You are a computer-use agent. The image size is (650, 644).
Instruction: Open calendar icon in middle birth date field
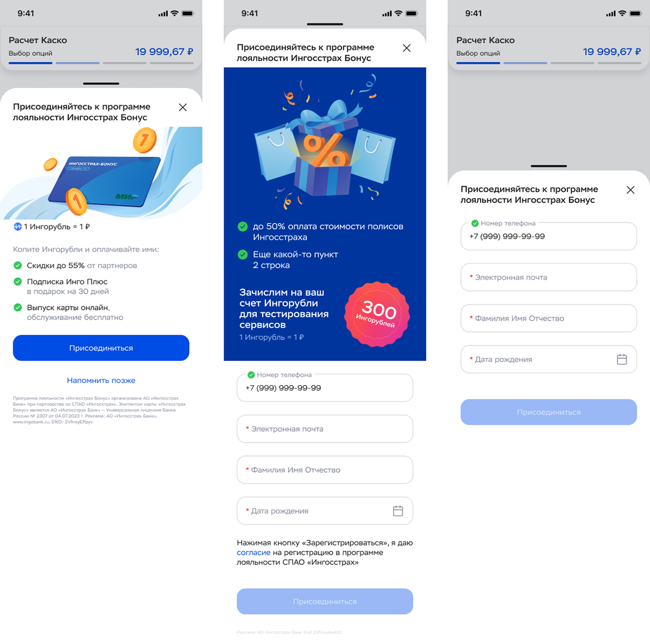(x=398, y=511)
